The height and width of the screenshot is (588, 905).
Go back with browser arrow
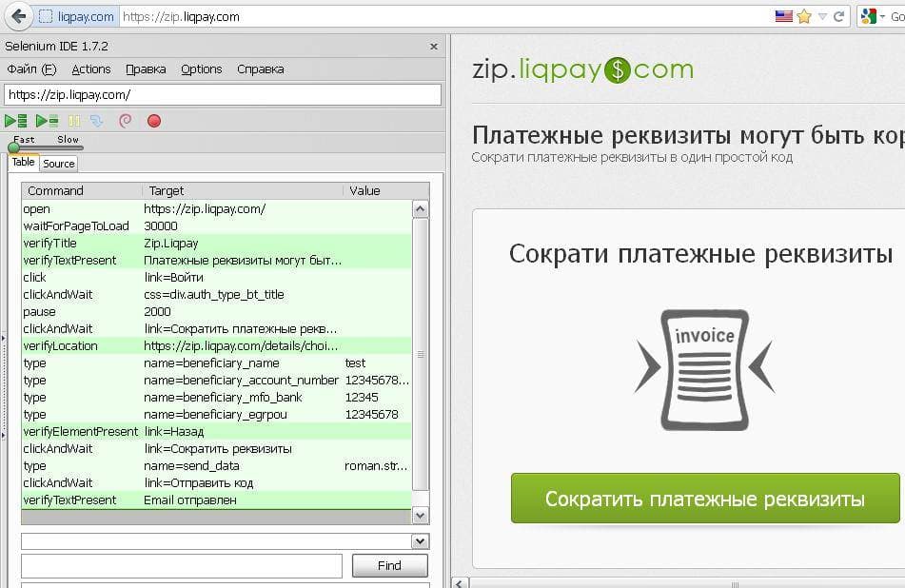[x=19, y=16]
